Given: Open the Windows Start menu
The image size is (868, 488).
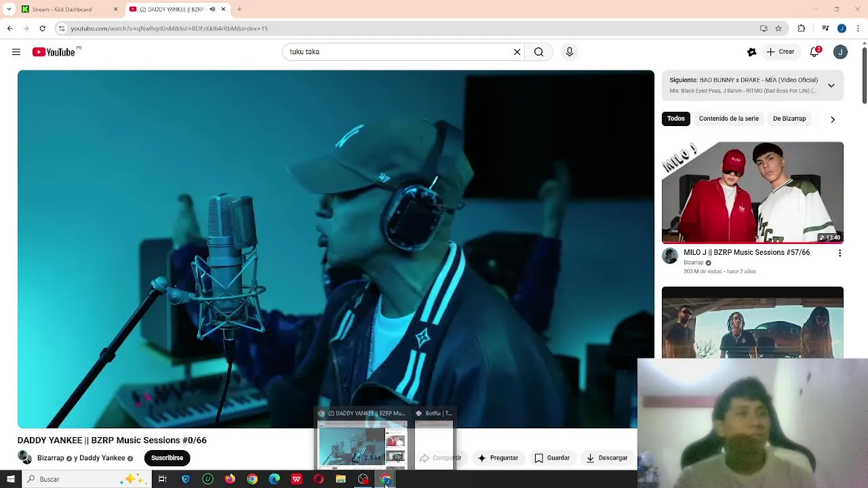Looking at the screenshot, I should point(11,479).
